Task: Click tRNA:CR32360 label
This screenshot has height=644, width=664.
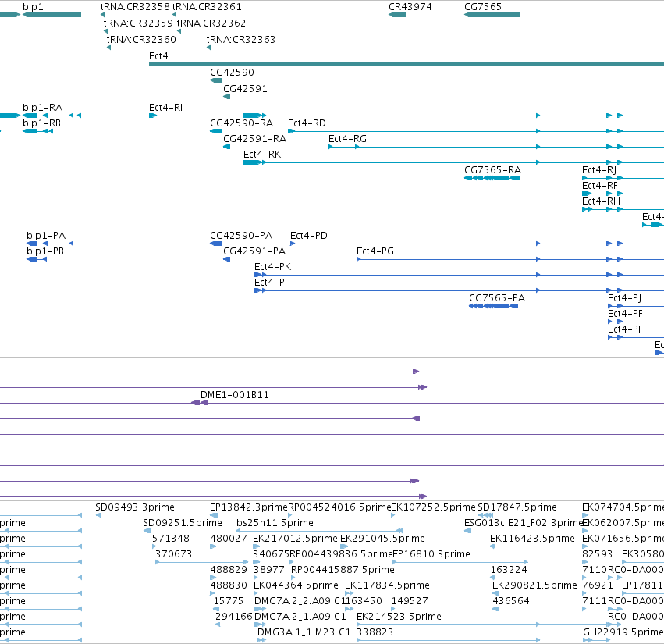Action: pyautogui.click(x=141, y=39)
